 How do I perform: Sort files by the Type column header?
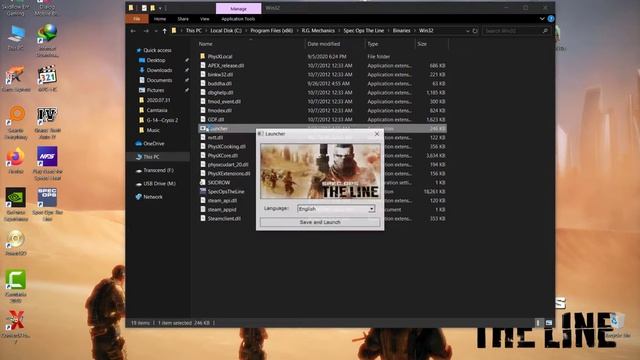pos(390,44)
